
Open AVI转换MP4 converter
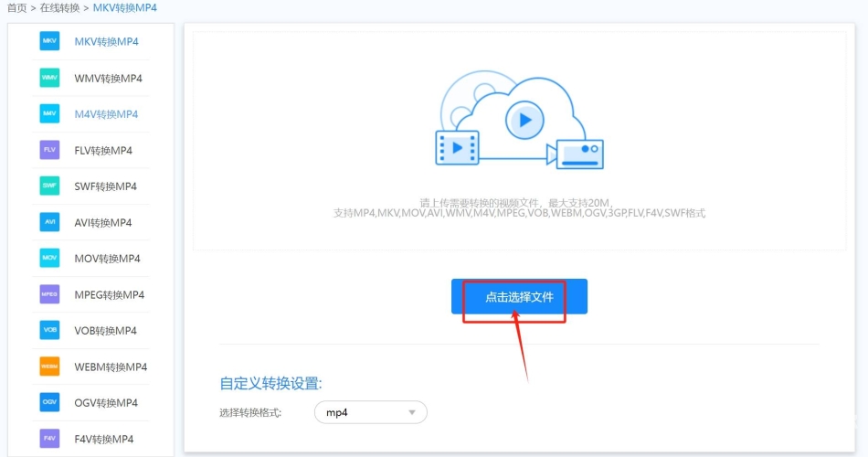tap(103, 223)
